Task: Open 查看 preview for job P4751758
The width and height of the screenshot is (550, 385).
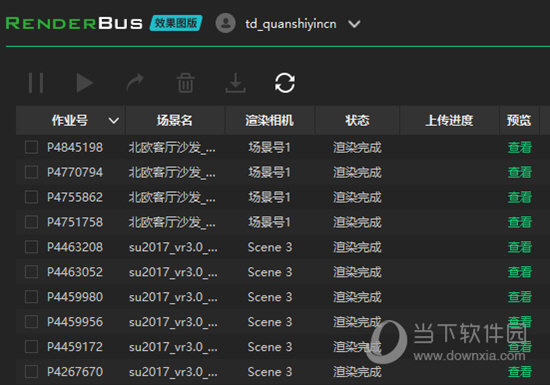Action: tap(520, 222)
